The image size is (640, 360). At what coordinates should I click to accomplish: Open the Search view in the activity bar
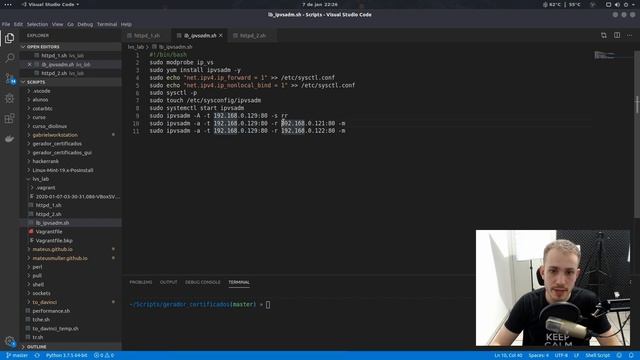tap(9, 58)
